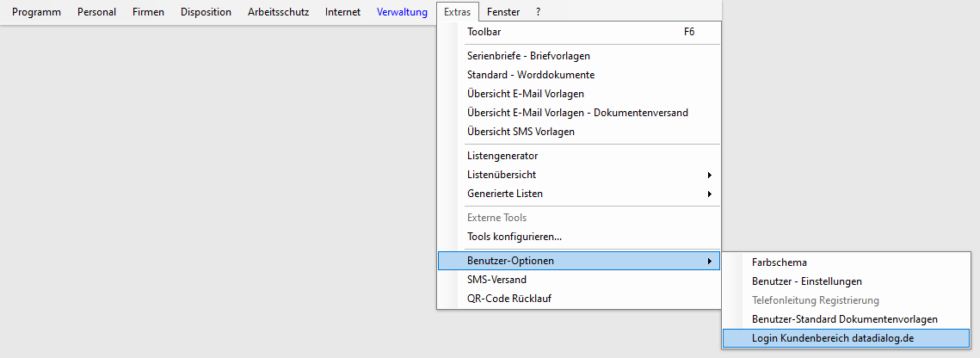
Task: Open the question mark help menu
Action: [539, 12]
